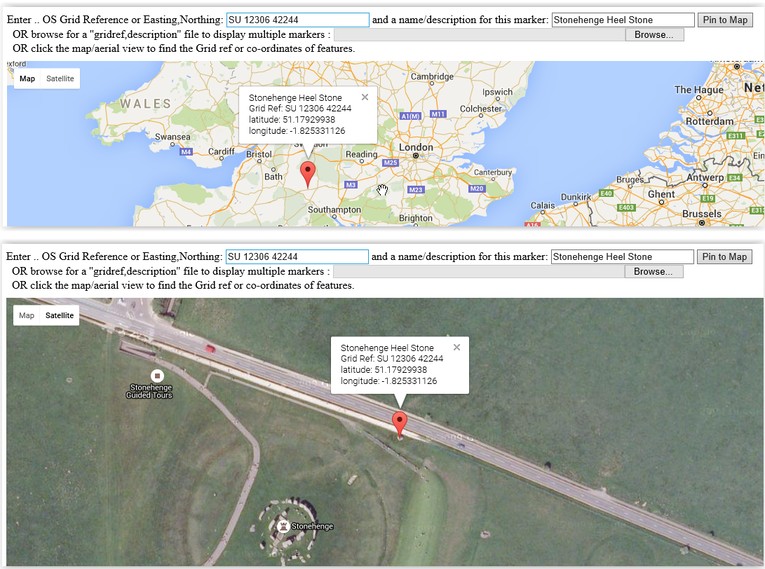The image size is (765, 569).
Task: Click the red marker pin on upper map
Action: [307, 174]
